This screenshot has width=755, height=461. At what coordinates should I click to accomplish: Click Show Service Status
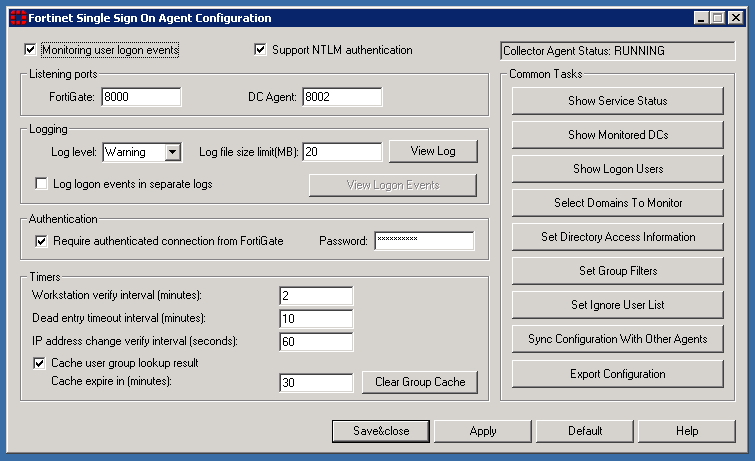point(618,101)
